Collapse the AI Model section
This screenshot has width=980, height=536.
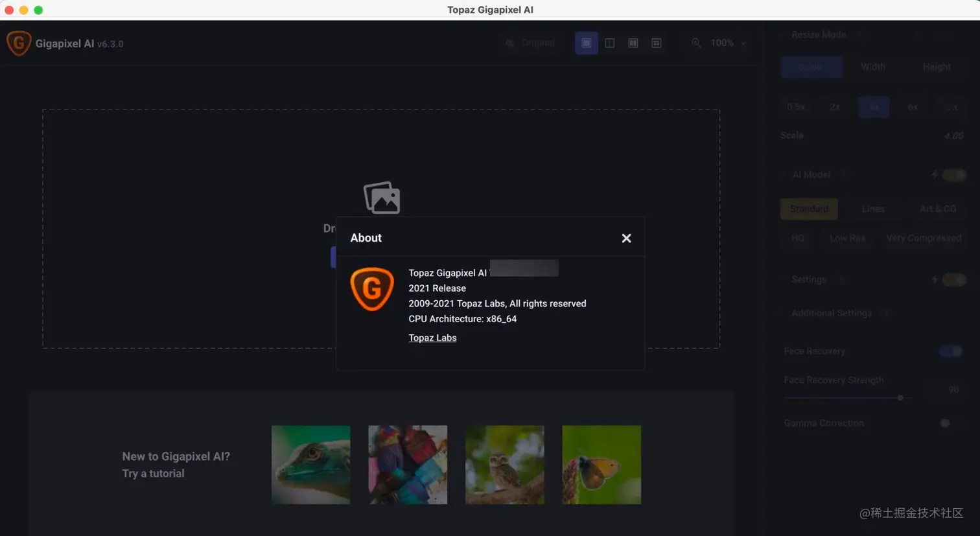tap(811, 175)
